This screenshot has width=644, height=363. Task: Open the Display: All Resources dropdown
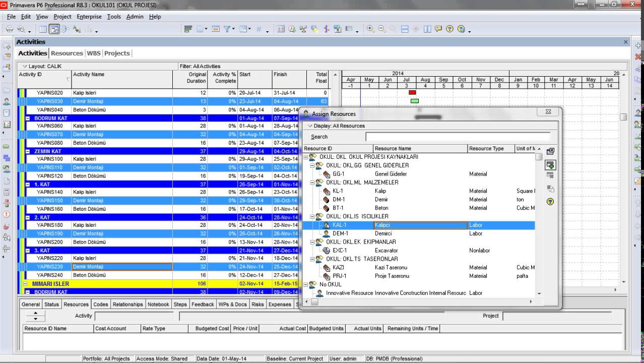coord(310,126)
